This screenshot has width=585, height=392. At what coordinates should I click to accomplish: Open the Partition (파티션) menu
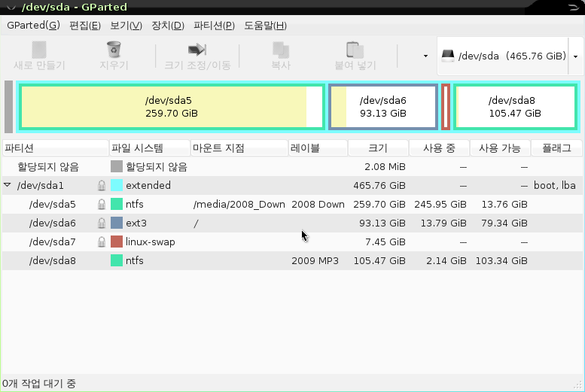214,26
